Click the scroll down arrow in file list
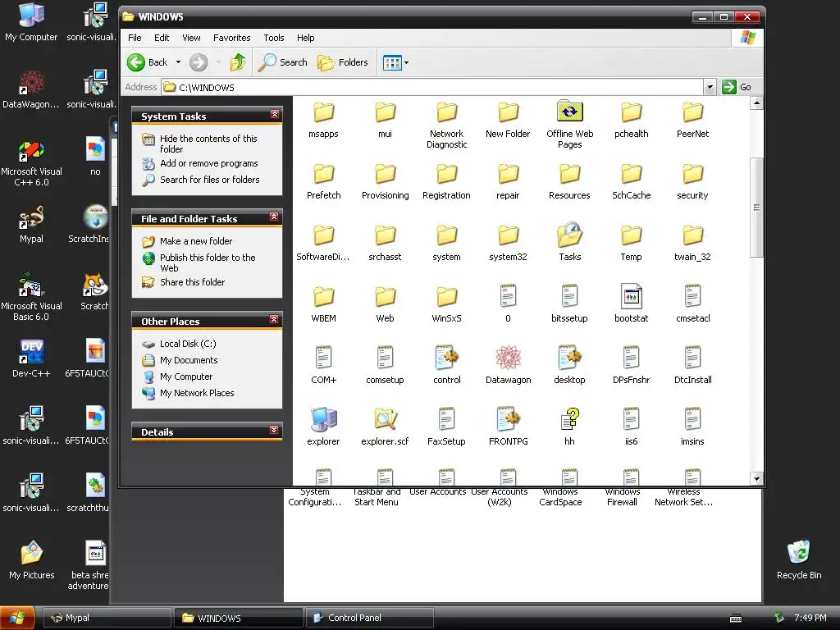Screen dimensions: 840x630 756,479
